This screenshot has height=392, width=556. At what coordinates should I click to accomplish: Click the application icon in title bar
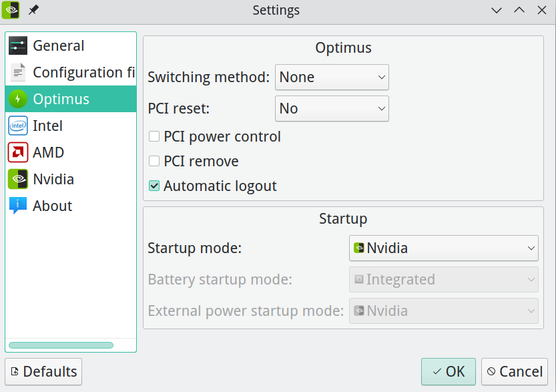point(11,10)
